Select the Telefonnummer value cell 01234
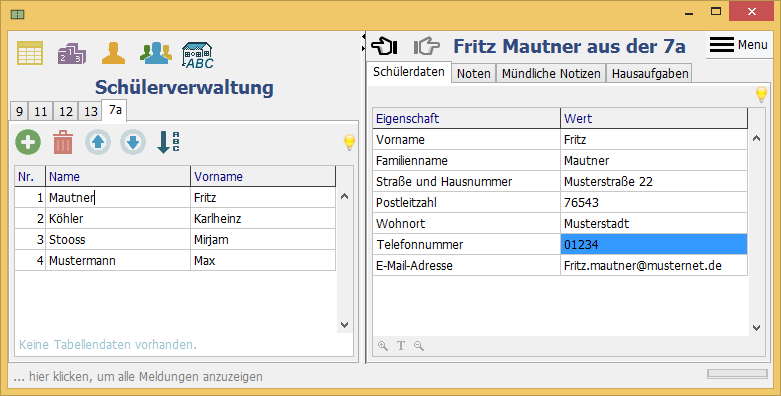This screenshot has height=396, width=781. [x=653, y=245]
